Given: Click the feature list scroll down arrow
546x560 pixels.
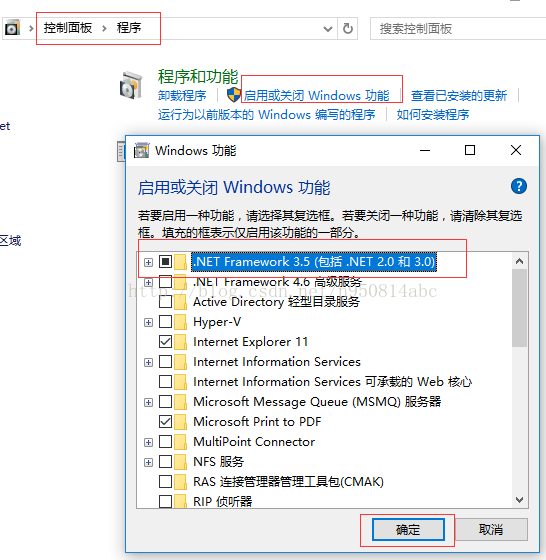Looking at the screenshot, I should 520,500.
